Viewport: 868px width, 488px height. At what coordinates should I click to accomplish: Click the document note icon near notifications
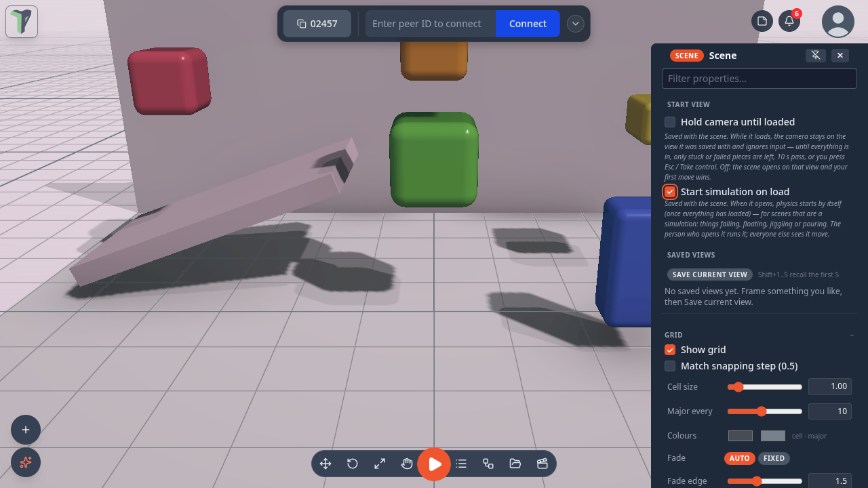[x=762, y=21]
